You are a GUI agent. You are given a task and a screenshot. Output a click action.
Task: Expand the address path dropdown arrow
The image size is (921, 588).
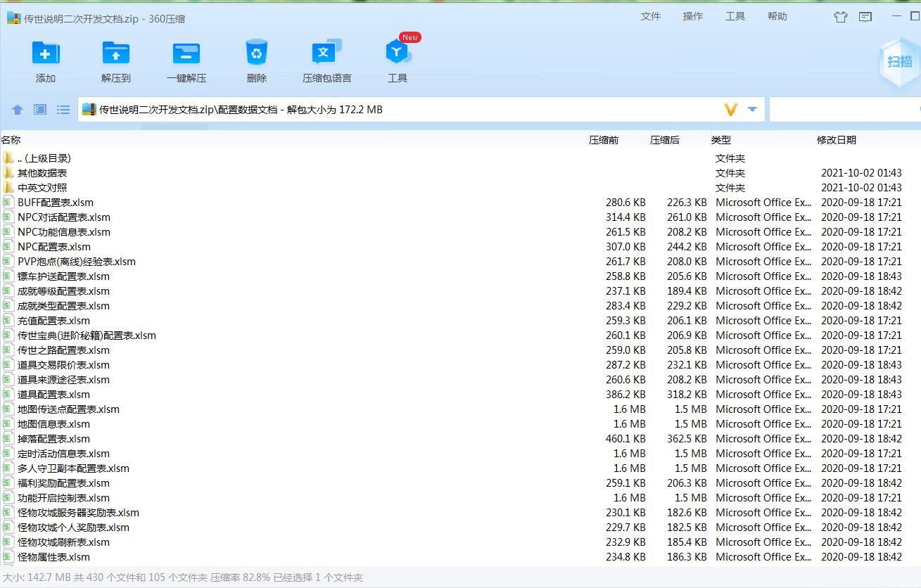[x=752, y=110]
